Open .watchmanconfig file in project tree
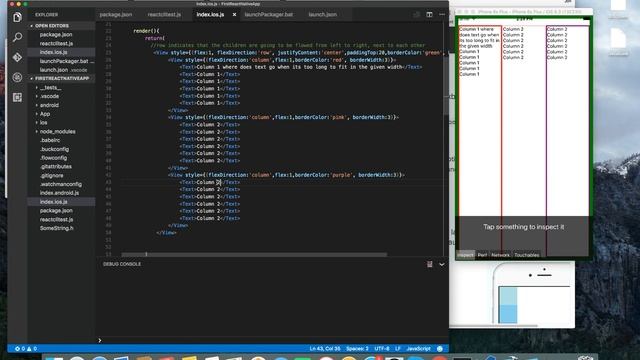The image size is (640, 360). coord(61,184)
